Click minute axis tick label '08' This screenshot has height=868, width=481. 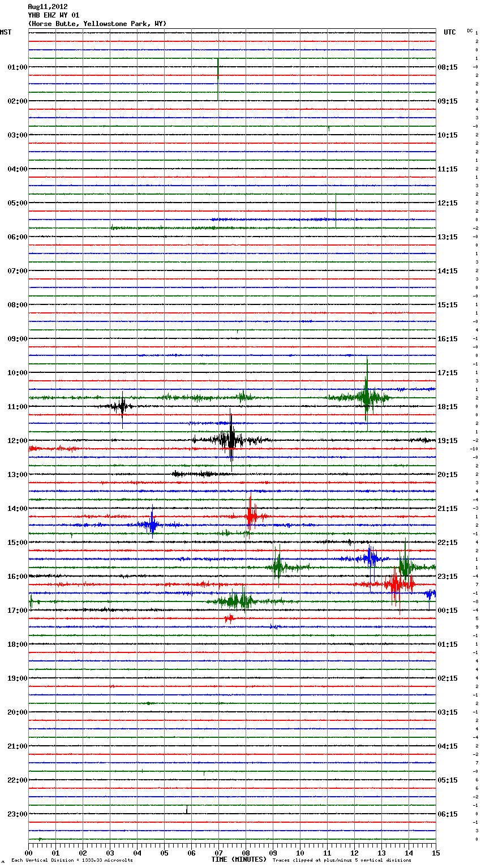[x=246, y=853]
